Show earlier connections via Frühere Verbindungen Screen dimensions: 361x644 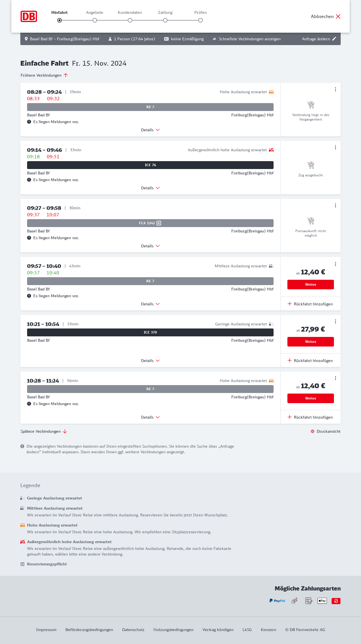[x=44, y=75]
